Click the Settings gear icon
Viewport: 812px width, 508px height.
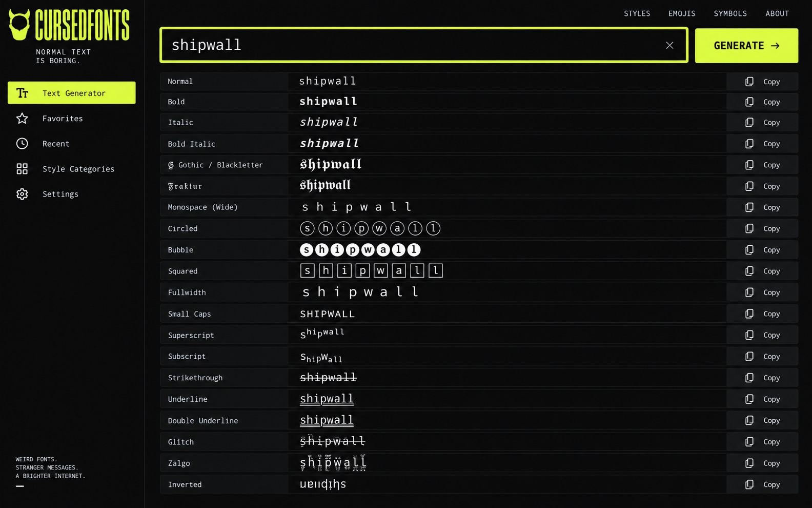click(x=22, y=194)
